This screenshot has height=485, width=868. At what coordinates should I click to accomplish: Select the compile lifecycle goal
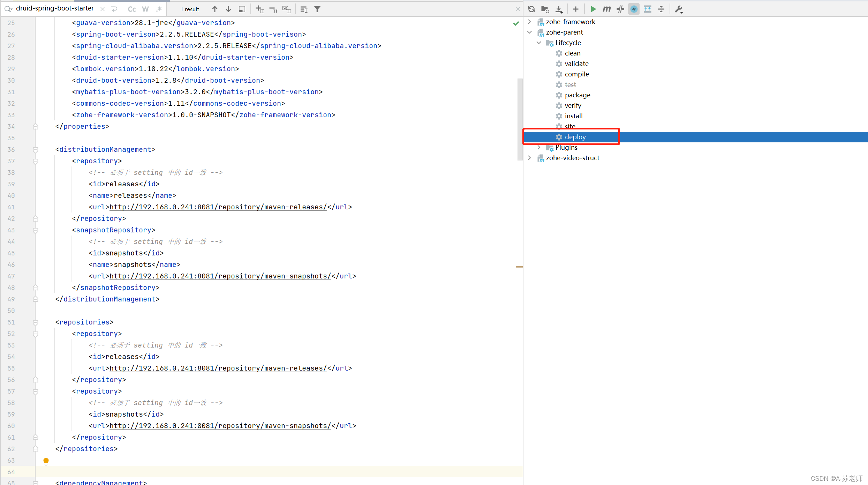pos(577,74)
